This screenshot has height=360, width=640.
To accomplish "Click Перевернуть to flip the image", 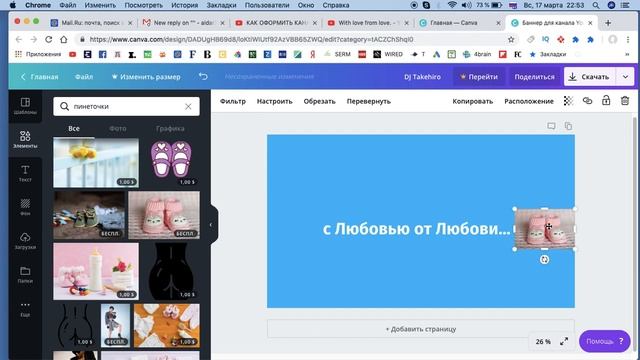I will (369, 101).
